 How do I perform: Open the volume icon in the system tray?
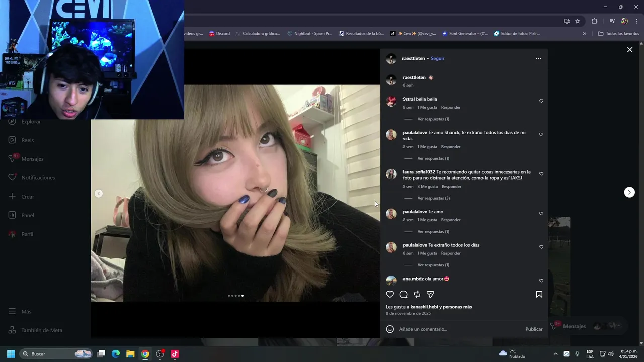coord(610,354)
